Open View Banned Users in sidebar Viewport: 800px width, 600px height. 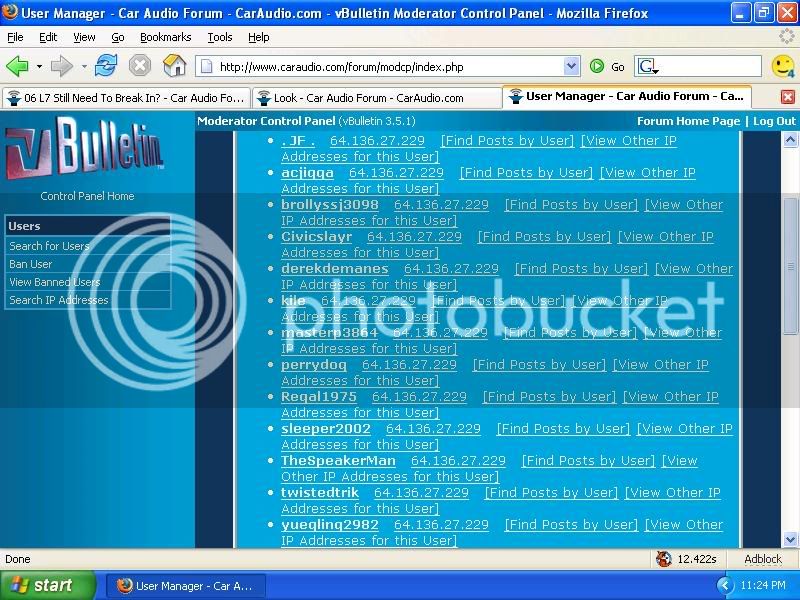click(x=55, y=282)
